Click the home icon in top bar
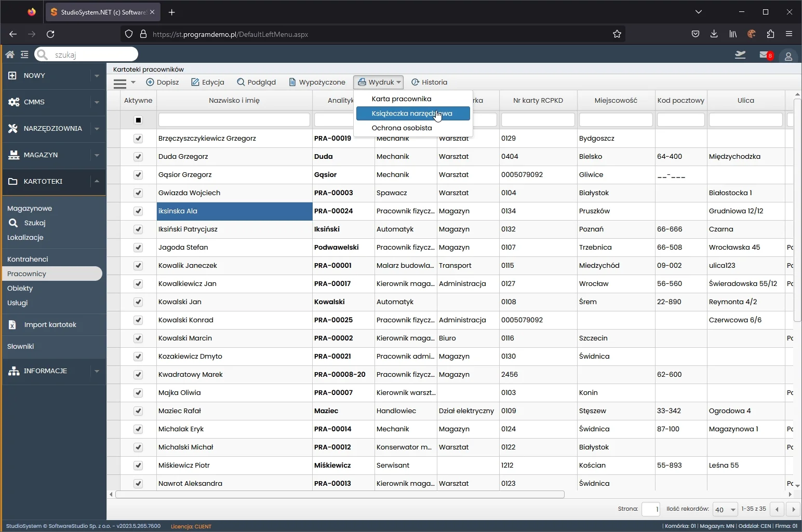The width and height of the screenshot is (802, 532). click(10, 54)
